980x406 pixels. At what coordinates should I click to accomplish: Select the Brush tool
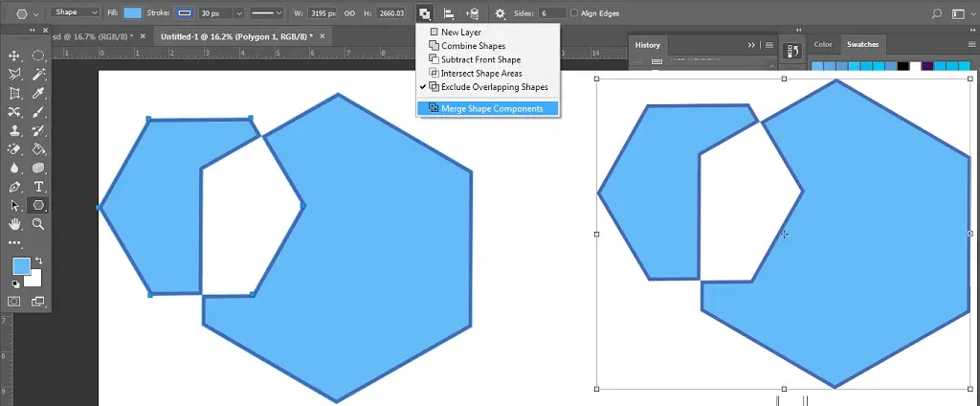38,112
